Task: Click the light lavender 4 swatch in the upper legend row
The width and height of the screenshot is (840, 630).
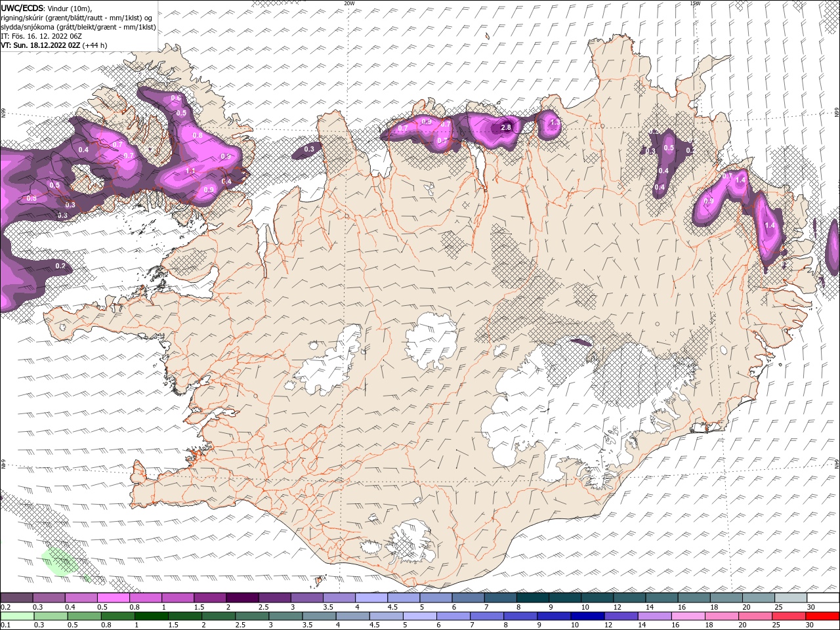Action: (x=371, y=598)
